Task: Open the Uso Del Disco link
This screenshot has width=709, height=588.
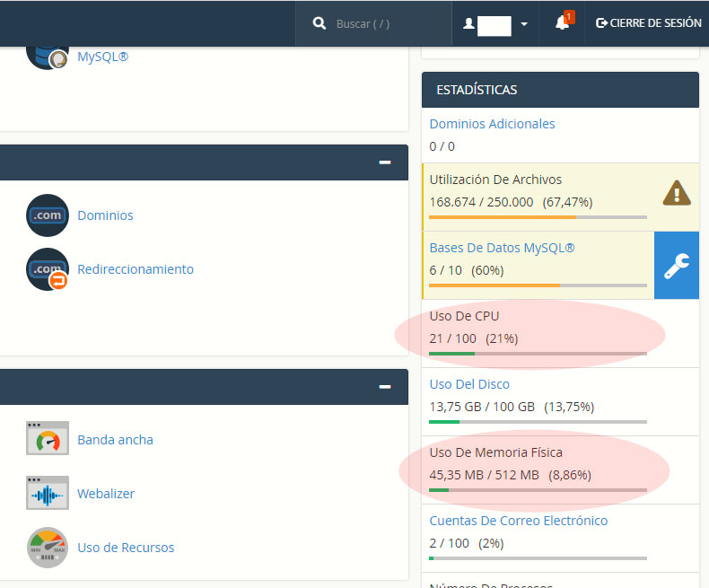Action: pos(469,384)
